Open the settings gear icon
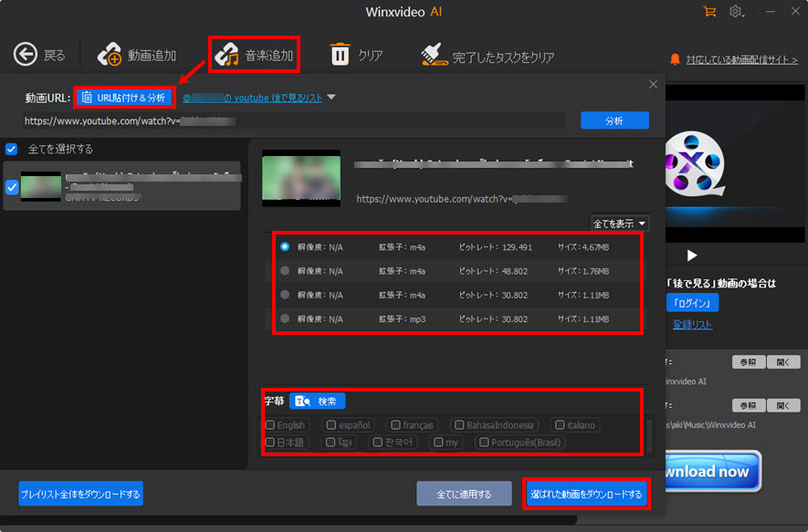The image size is (808, 532). tap(736, 11)
